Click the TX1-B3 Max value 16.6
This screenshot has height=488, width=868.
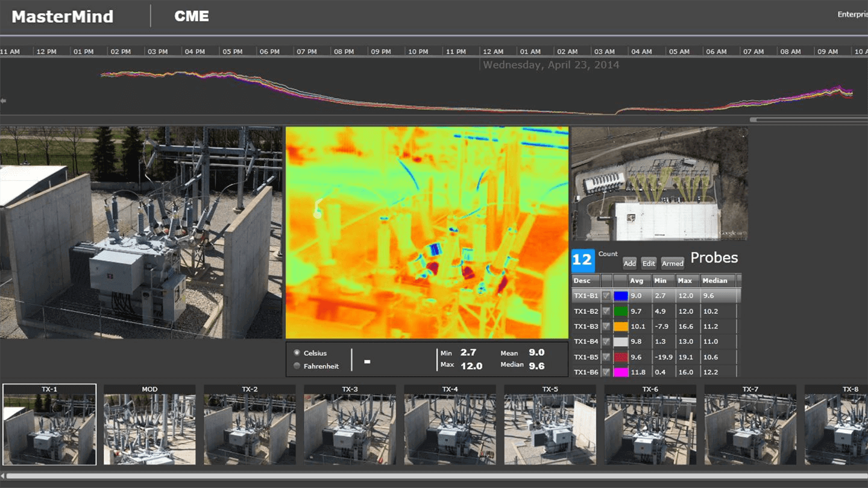tap(686, 327)
